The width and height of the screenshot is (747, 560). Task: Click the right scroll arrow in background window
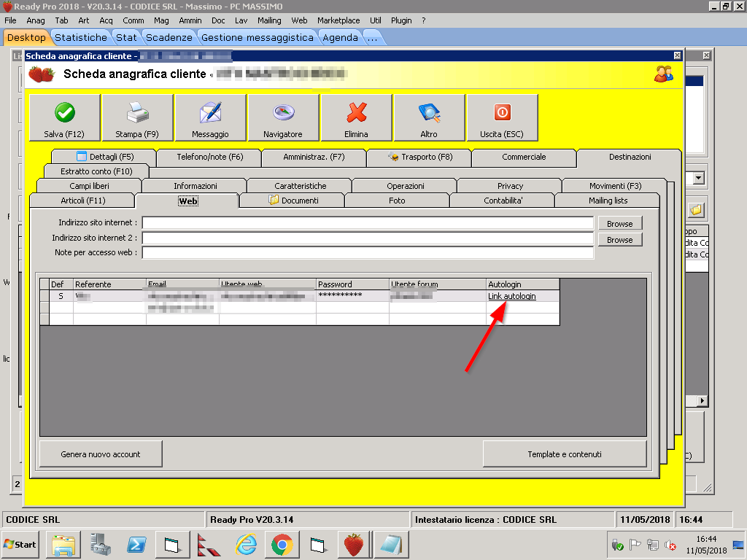click(x=703, y=400)
